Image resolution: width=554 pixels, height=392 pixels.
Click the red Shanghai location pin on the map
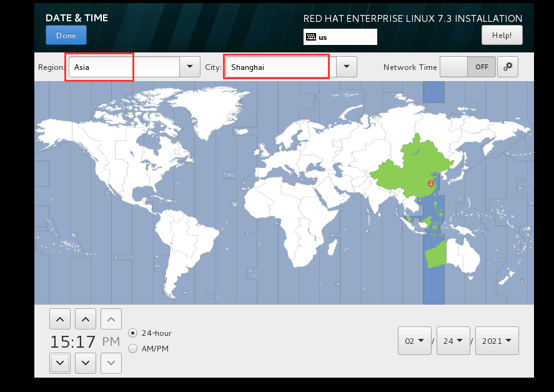tap(431, 184)
